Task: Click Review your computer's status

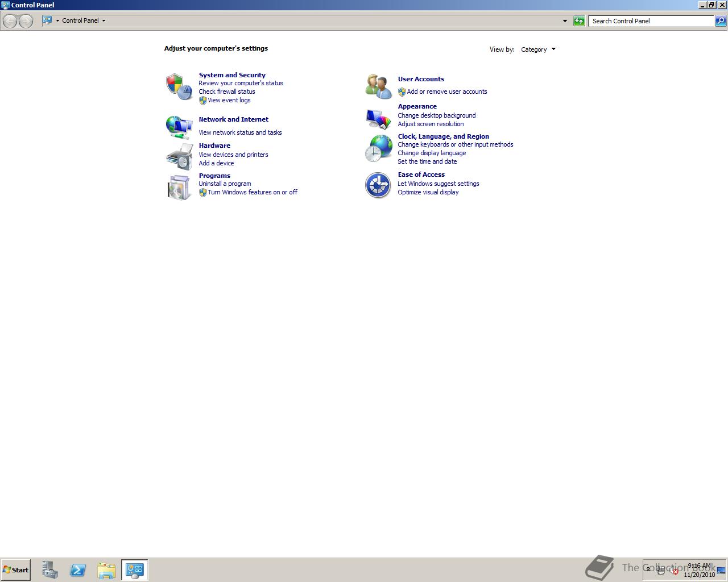Action: [x=241, y=83]
